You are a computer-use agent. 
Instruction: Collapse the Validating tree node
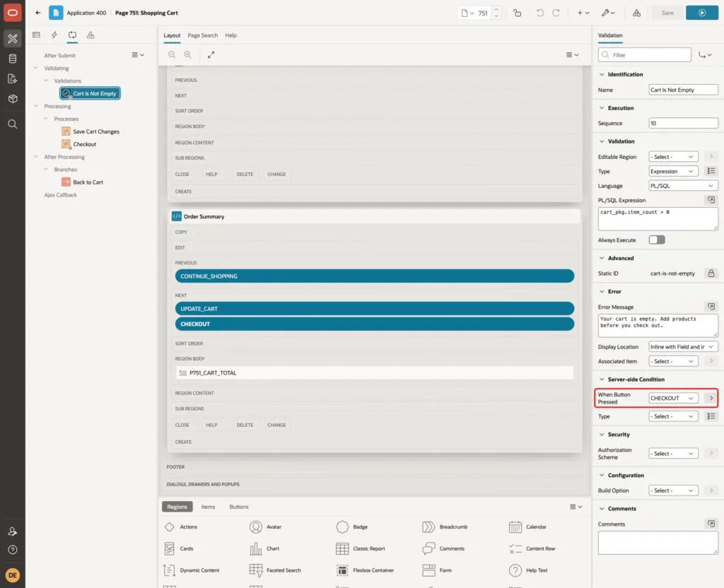pos(36,68)
